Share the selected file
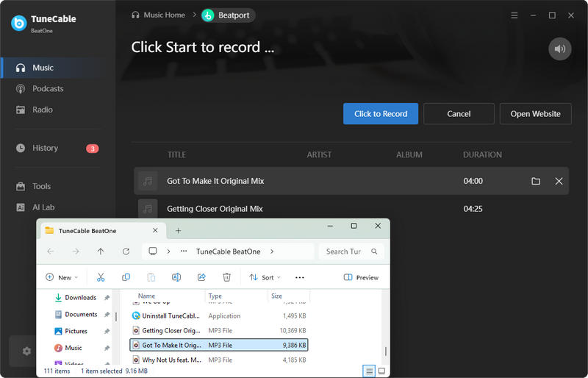The height and width of the screenshot is (378, 588). 201,277
